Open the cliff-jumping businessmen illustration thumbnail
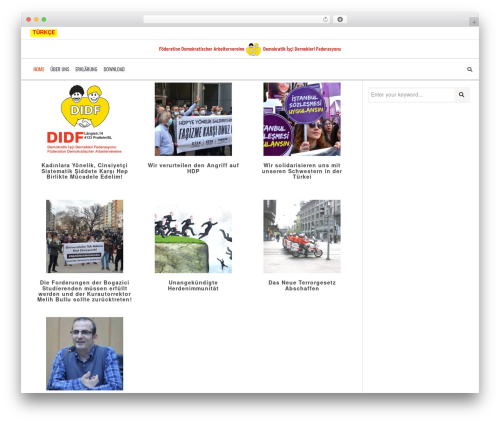 pos(193,236)
